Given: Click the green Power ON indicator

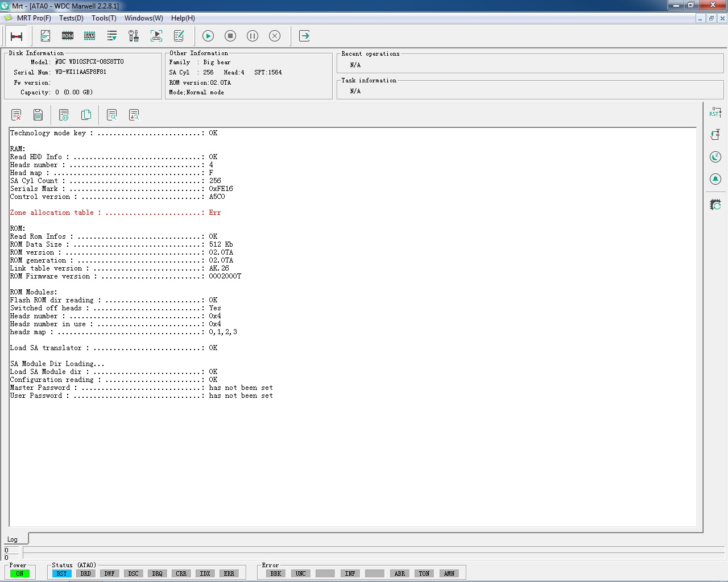Looking at the screenshot, I should click(x=20, y=573).
